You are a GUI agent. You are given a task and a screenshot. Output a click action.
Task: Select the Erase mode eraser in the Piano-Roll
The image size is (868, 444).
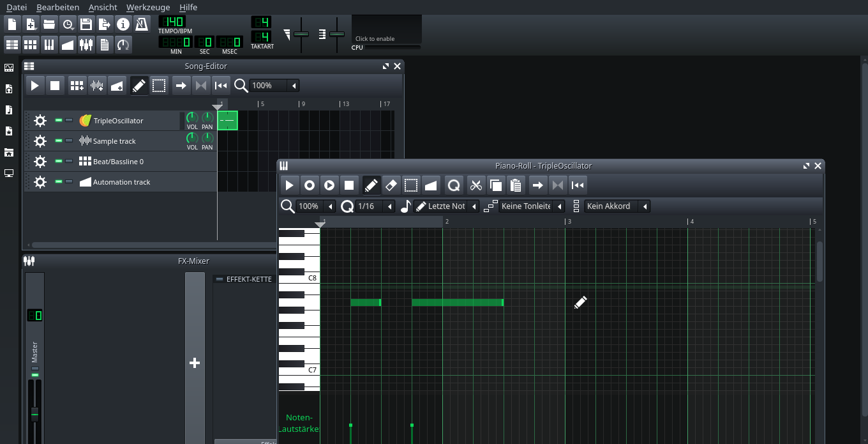point(391,185)
